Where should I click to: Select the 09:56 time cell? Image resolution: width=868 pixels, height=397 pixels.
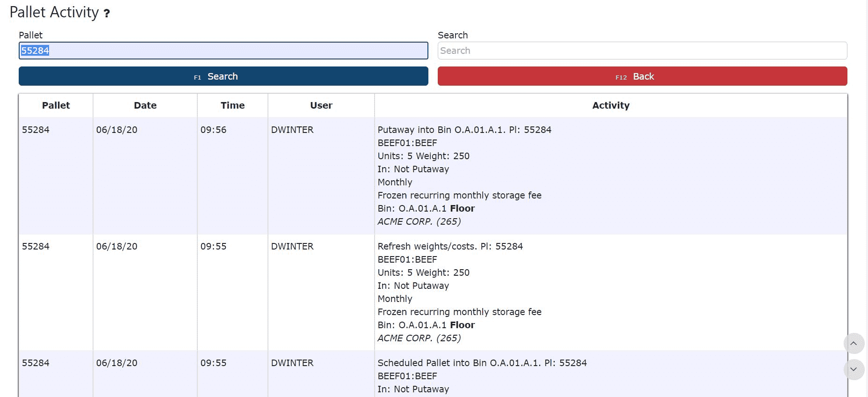click(x=213, y=130)
